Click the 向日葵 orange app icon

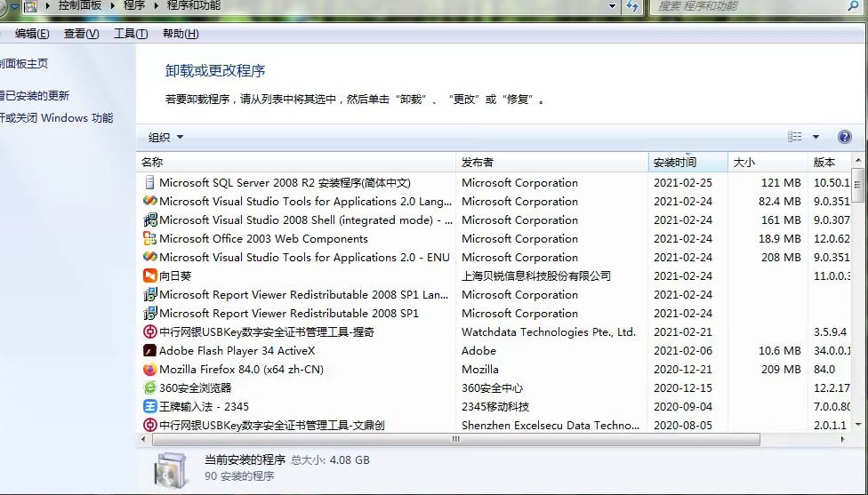pos(149,275)
